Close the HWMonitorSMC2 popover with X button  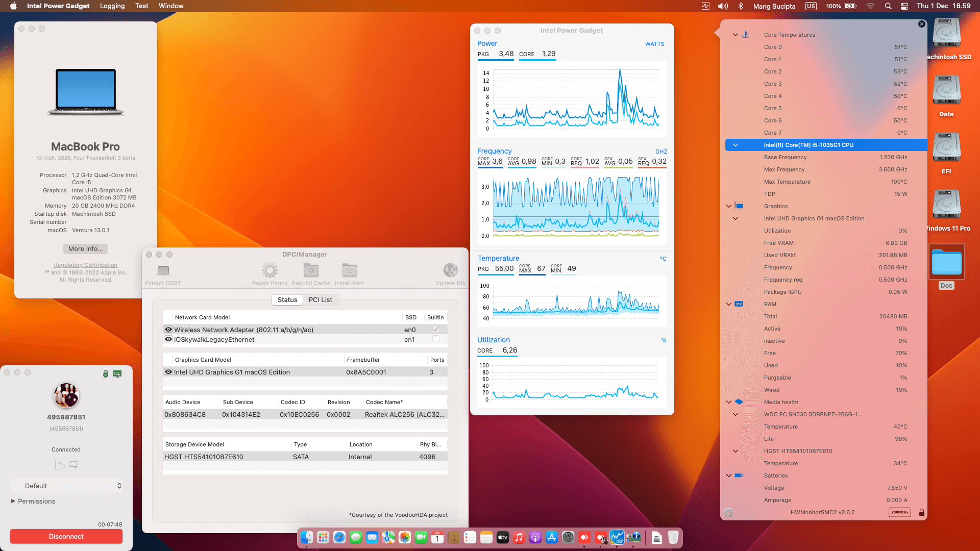(x=921, y=24)
